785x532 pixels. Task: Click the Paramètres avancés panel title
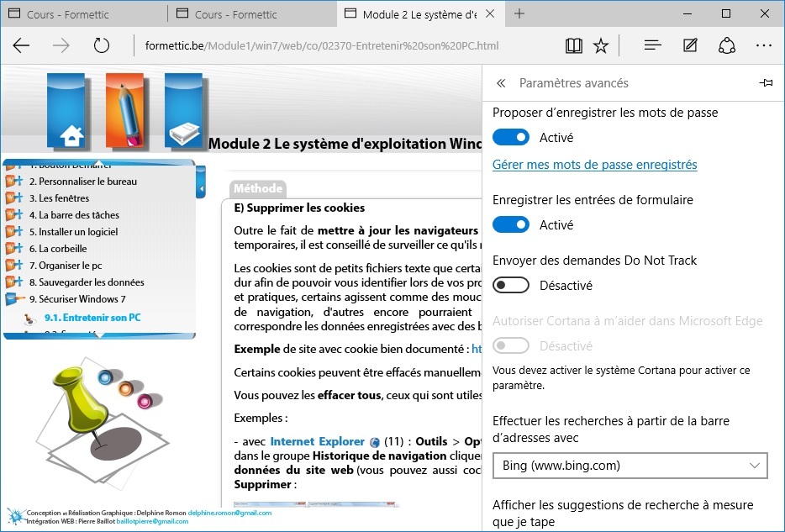pos(574,83)
